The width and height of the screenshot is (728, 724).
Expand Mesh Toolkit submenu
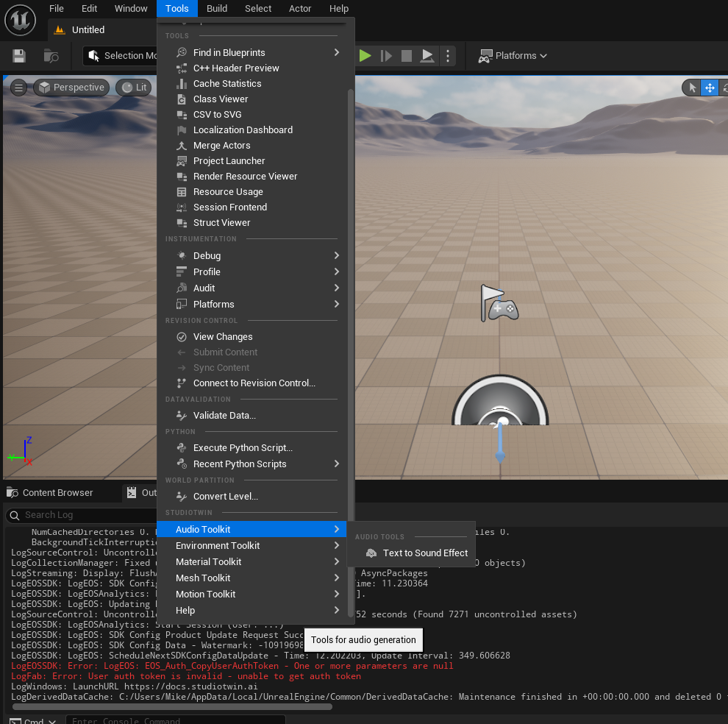pos(252,578)
